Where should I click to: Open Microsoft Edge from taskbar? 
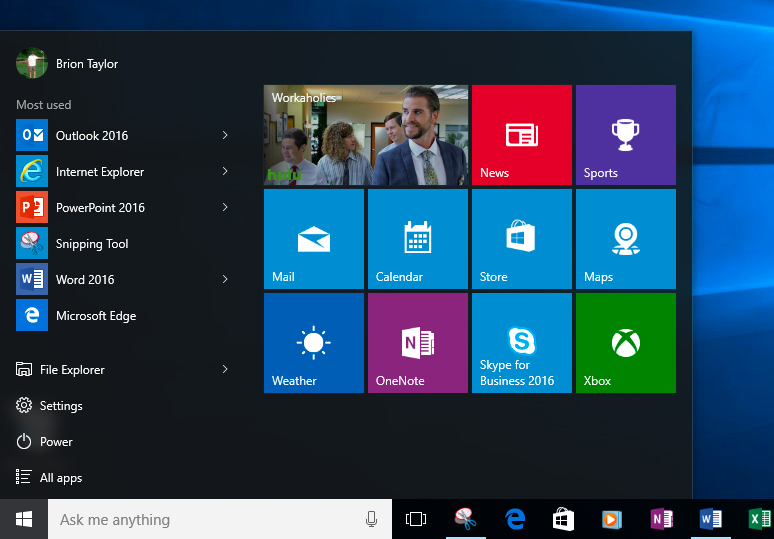(x=515, y=519)
